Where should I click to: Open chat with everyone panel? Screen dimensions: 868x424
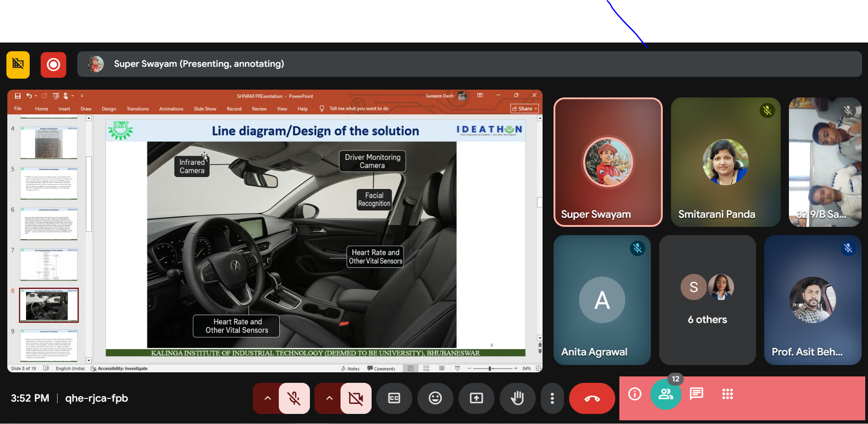[x=696, y=394]
